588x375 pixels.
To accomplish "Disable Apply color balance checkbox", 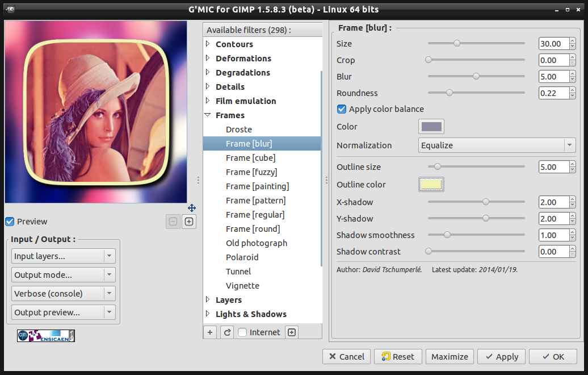I will (x=342, y=109).
